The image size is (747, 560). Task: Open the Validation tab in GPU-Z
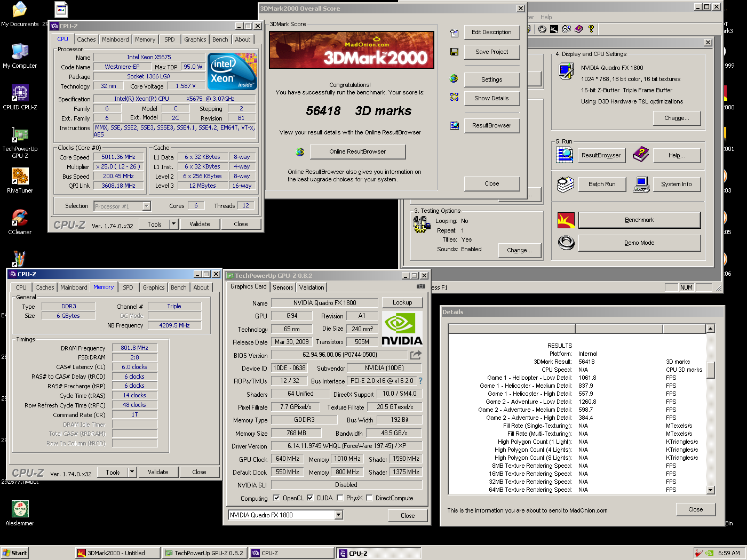pyautogui.click(x=312, y=287)
